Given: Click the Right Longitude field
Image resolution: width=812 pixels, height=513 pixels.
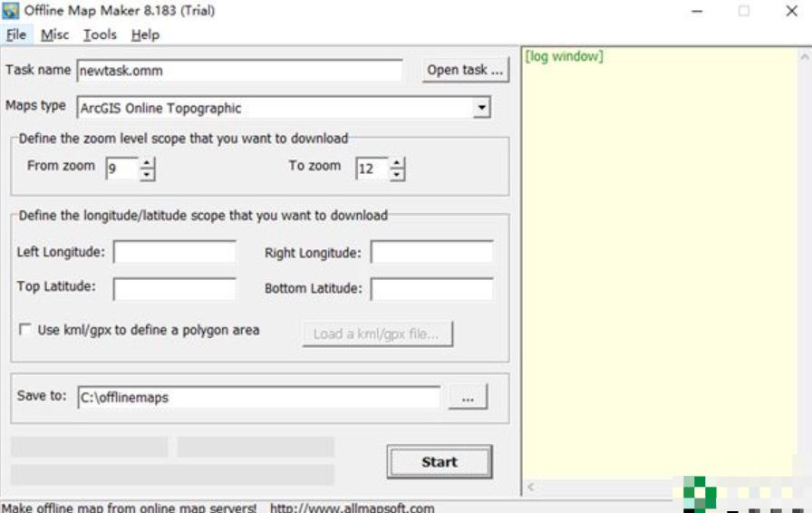Looking at the screenshot, I should [432, 252].
